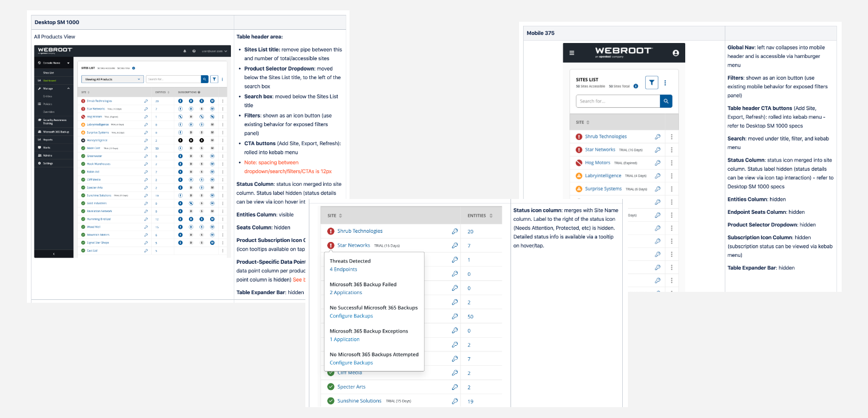Image resolution: width=868 pixels, height=418 pixels.
Task: Click search magnifier button in desktop mockup
Action: [x=205, y=79]
